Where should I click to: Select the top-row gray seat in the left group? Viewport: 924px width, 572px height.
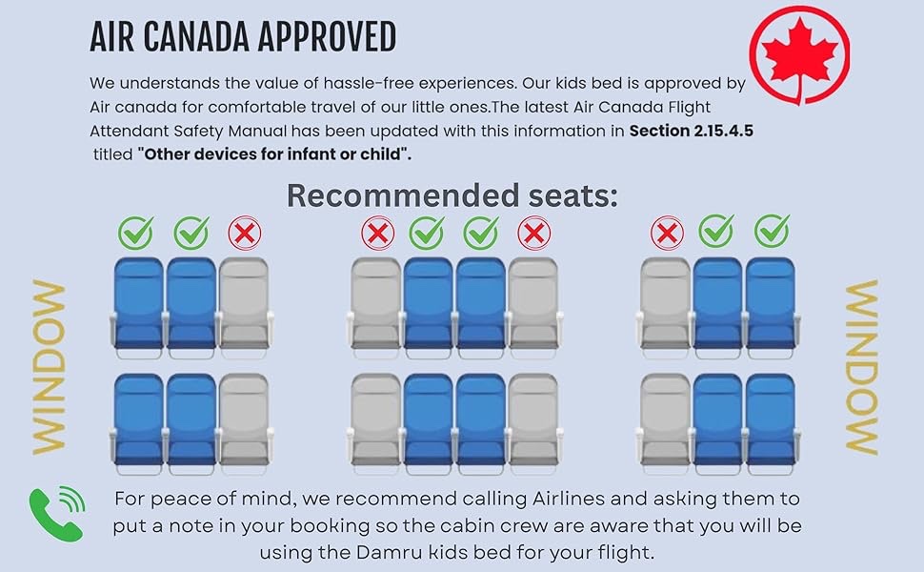pyautogui.click(x=244, y=303)
